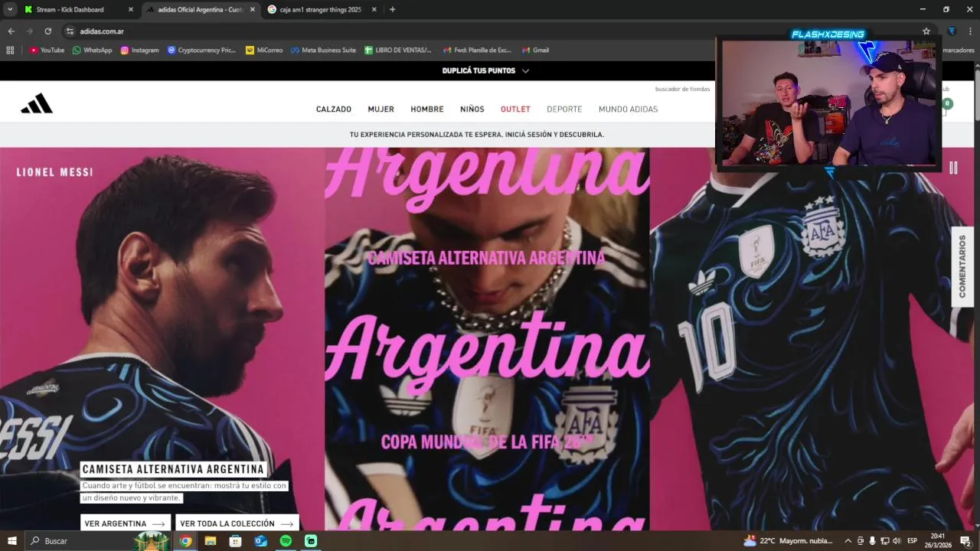Viewport: 980px width, 551px height.
Task: Select the adidas Oficial Argentina tab
Action: coord(201,9)
